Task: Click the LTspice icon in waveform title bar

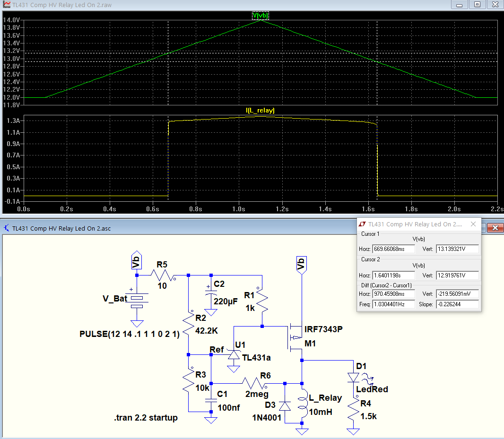Action: (7, 5)
